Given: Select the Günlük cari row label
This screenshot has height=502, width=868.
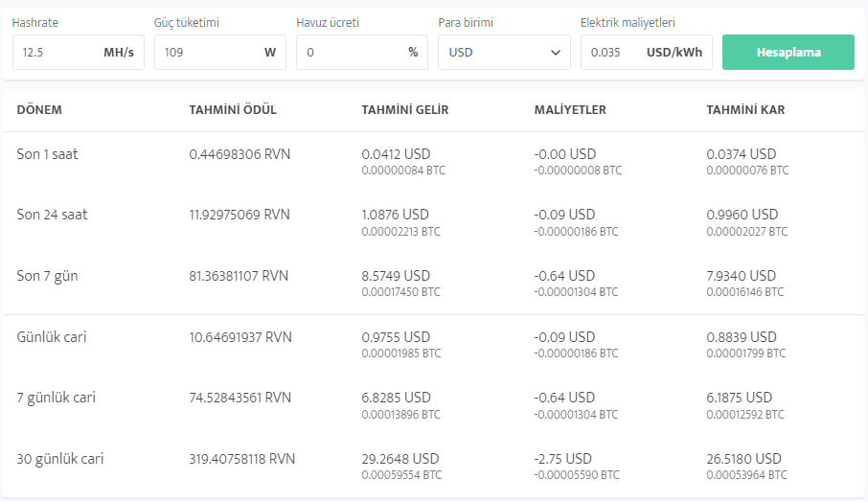Looking at the screenshot, I should pos(52,336).
